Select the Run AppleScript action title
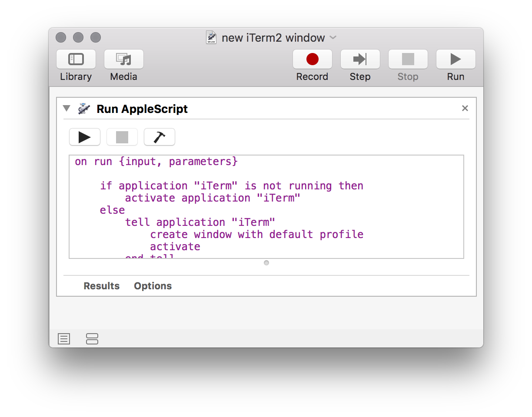This screenshot has height=417, width=532. click(142, 109)
